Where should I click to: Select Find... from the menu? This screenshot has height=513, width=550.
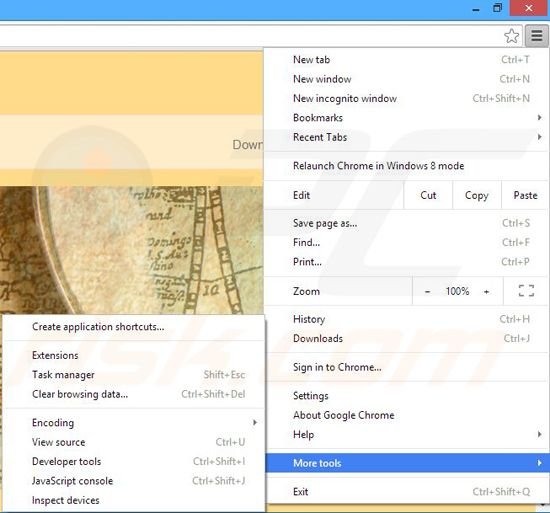click(x=406, y=242)
